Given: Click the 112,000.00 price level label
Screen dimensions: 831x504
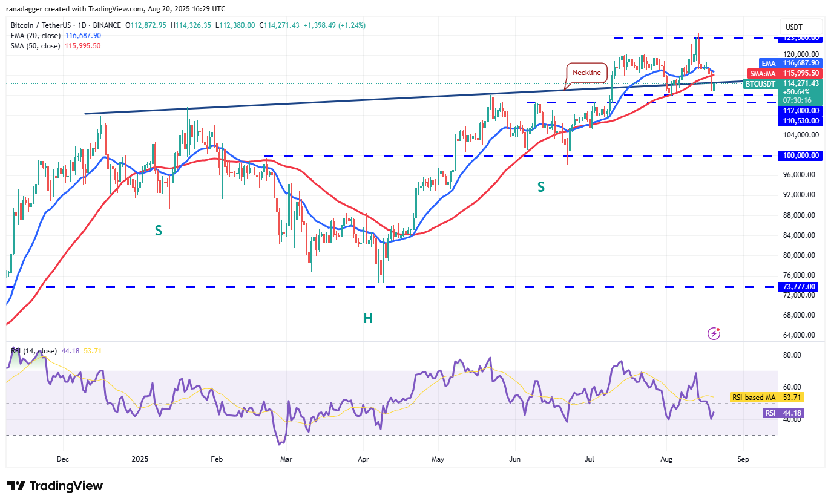Looking at the screenshot, I should (799, 111).
